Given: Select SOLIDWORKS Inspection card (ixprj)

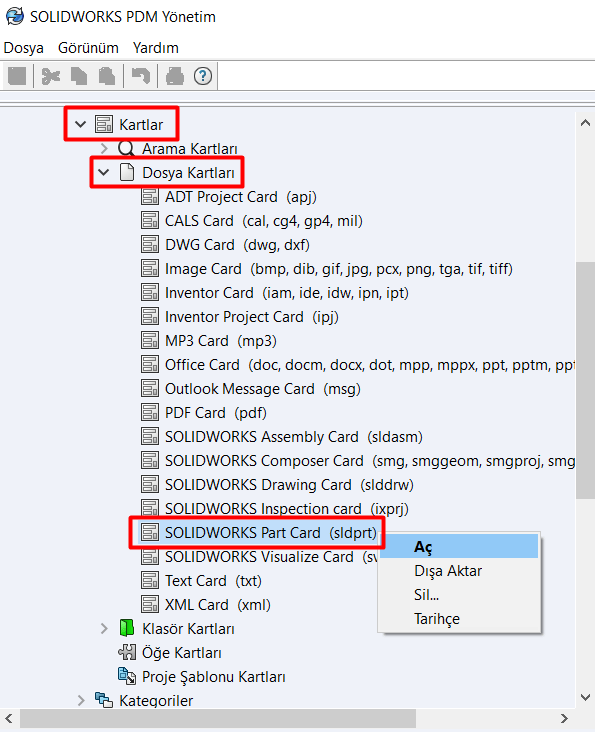Looking at the screenshot, I should 274,508.
